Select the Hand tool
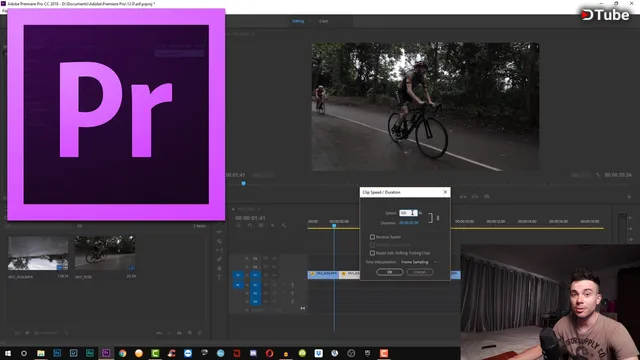Screen dimensions: 640x360 coord(219,268)
